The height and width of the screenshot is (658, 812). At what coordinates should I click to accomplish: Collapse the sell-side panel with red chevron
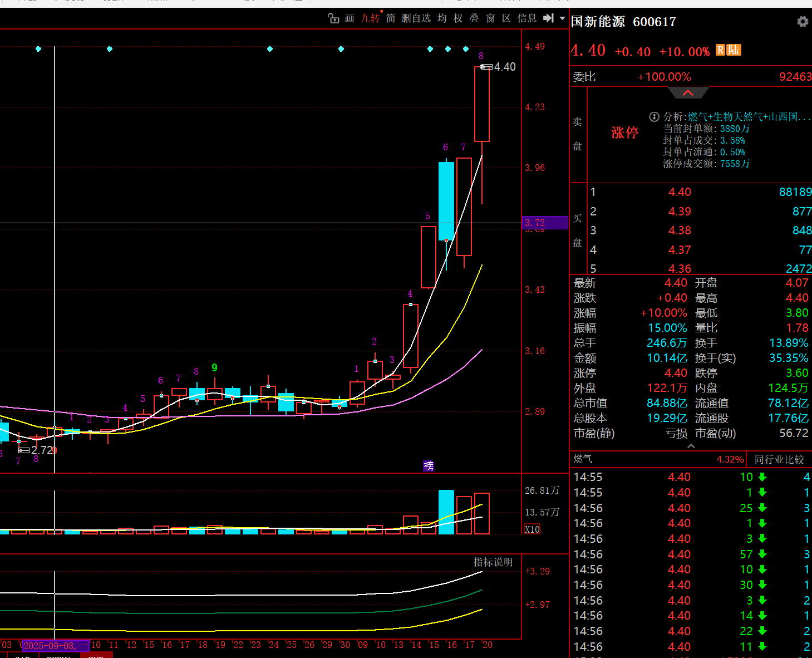[x=688, y=93]
